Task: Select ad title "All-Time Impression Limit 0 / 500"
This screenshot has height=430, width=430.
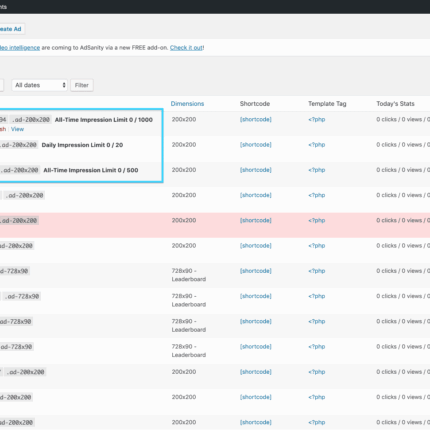Action: [91, 170]
